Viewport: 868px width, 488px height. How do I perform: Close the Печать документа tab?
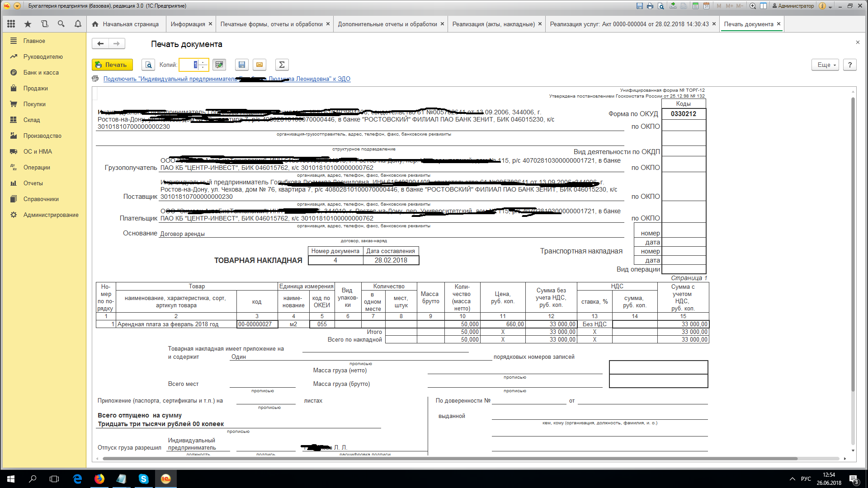pos(778,24)
